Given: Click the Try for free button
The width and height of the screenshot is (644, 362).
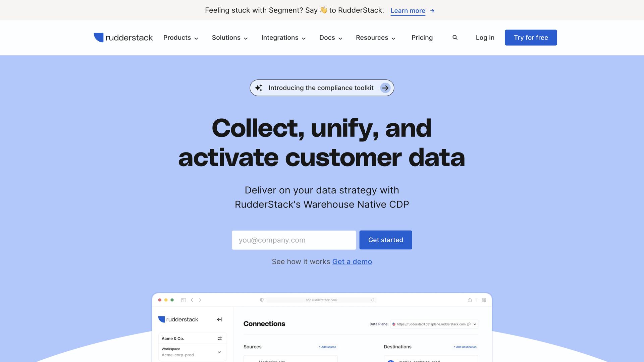Looking at the screenshot, I should click(531, 38).
